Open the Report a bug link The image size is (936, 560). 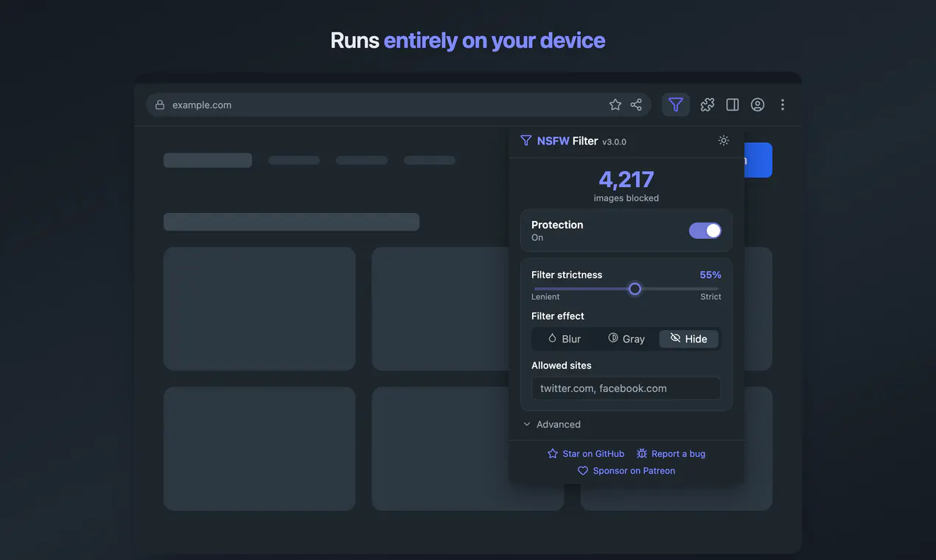671,454
